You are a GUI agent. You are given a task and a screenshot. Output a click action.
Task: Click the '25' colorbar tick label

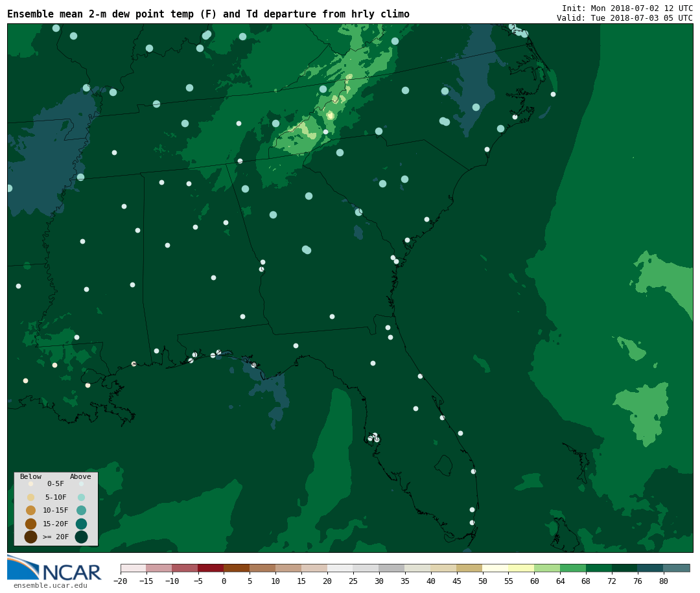point(353,581)
